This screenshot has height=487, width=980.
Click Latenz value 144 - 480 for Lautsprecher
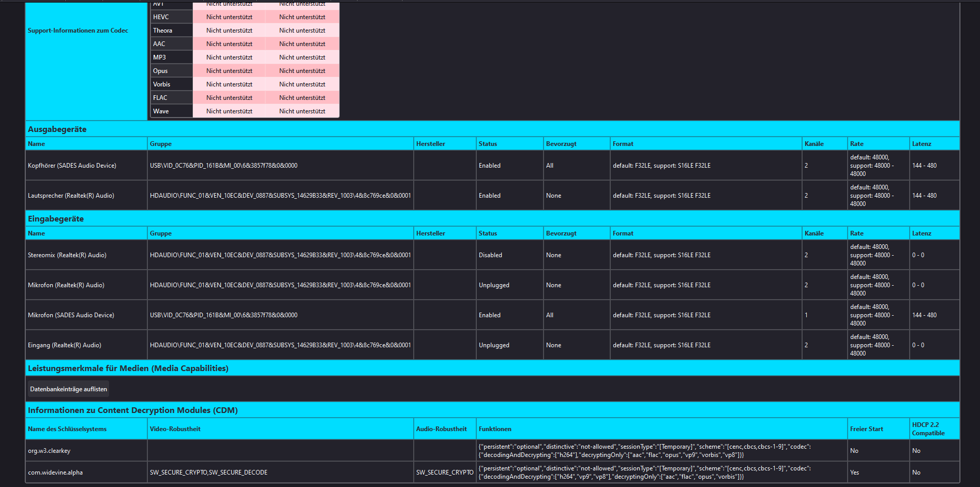[924, 196]
